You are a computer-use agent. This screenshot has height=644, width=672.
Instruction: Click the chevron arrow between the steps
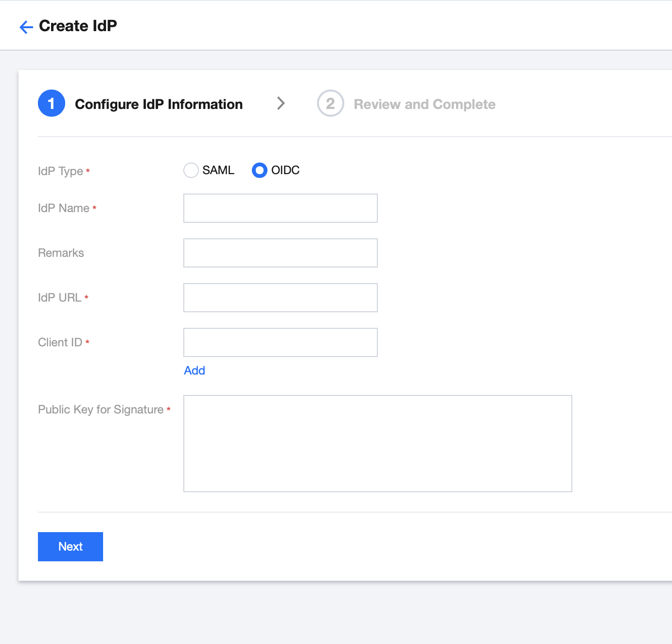(x=281, y=103)
